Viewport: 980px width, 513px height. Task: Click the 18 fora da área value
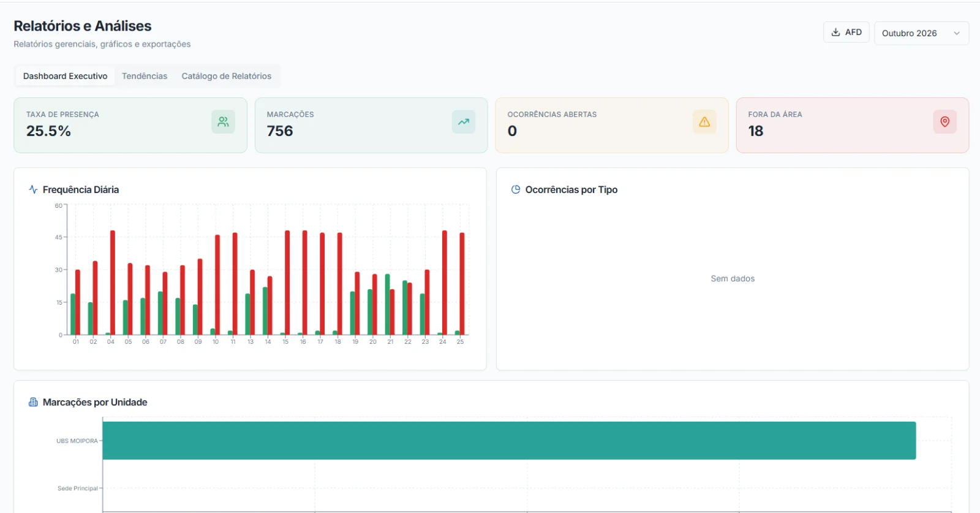(756, 131)
